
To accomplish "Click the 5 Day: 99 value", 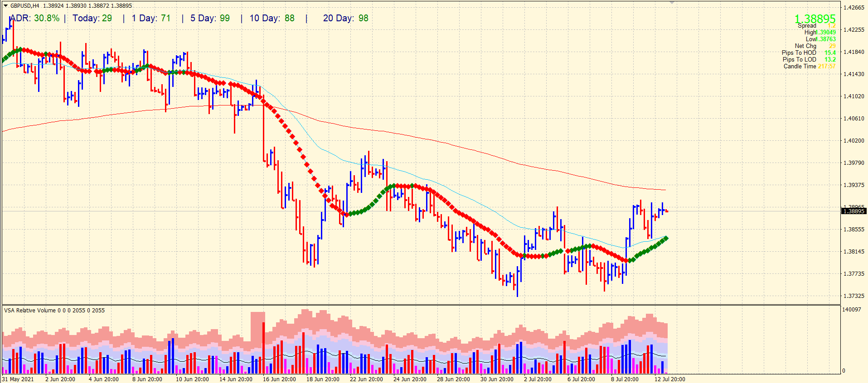I will [x=210, y=18].
